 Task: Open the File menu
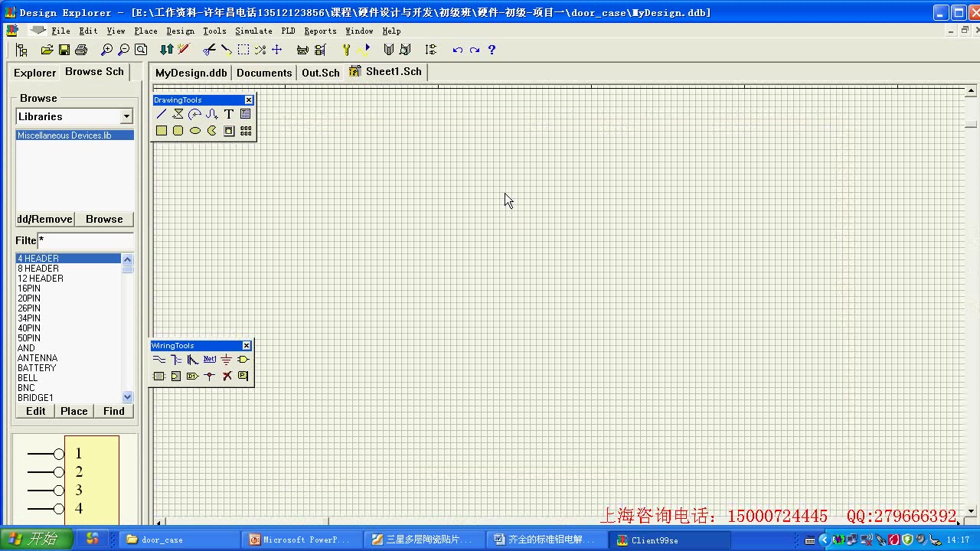tap(60, 31)
